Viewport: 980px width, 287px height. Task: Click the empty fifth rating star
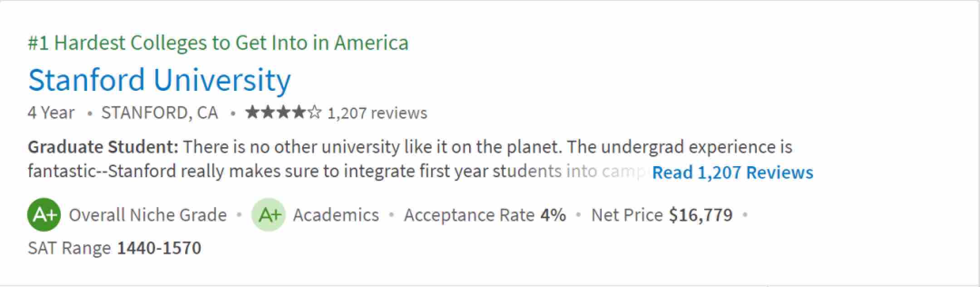coord(314,112)
